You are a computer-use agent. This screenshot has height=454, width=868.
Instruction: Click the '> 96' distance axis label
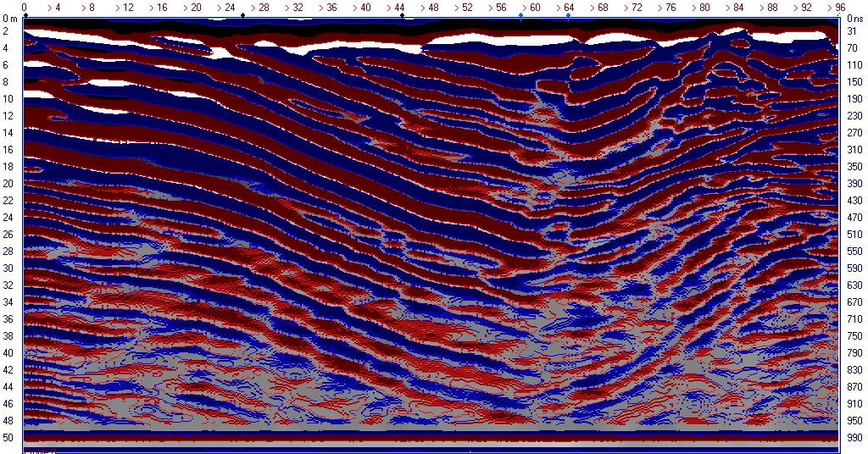837,7
